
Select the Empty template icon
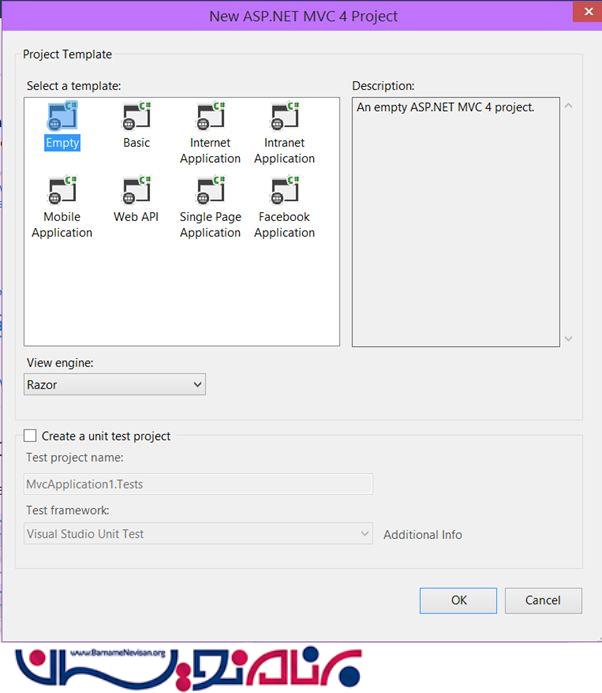pos(62,116)
